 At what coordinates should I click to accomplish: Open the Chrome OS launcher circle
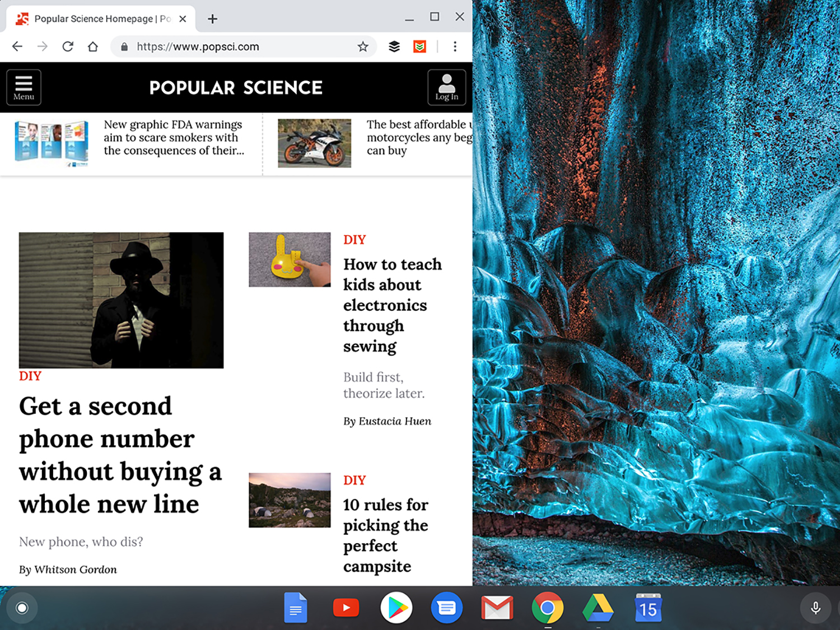[22, 608]
